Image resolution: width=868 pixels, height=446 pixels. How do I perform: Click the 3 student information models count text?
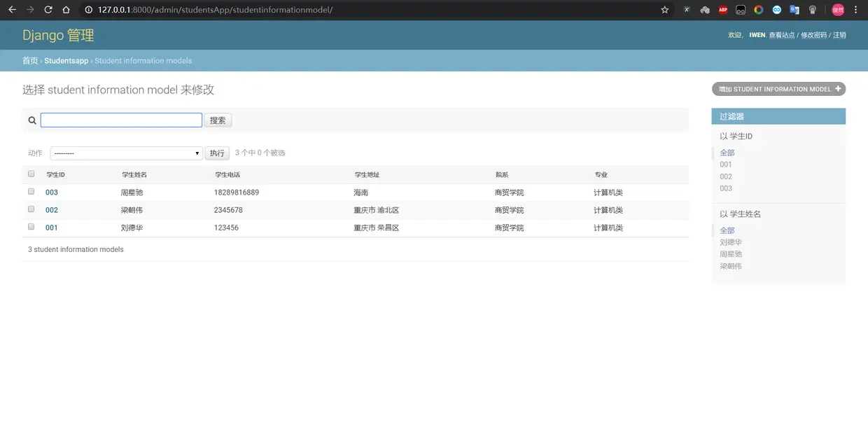(x=76, y=249)
